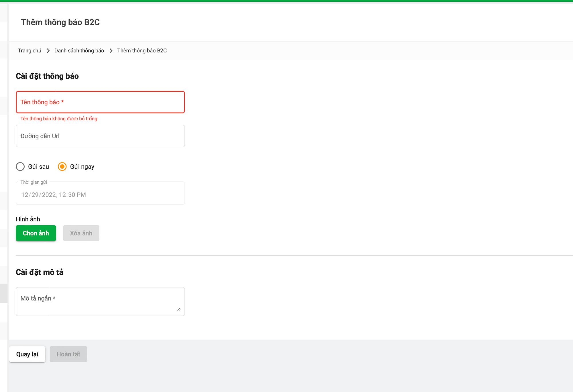Click the Xóa ảnh button
The image size is (573, 392).
point(81,233)
